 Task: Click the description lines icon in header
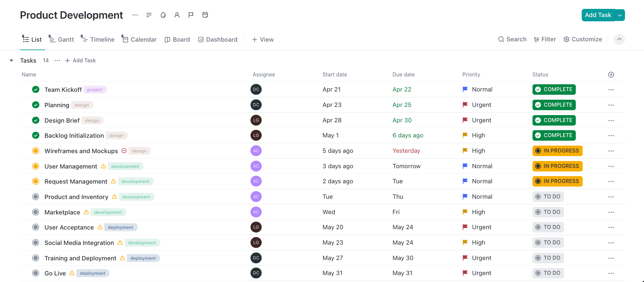(149, 15)
